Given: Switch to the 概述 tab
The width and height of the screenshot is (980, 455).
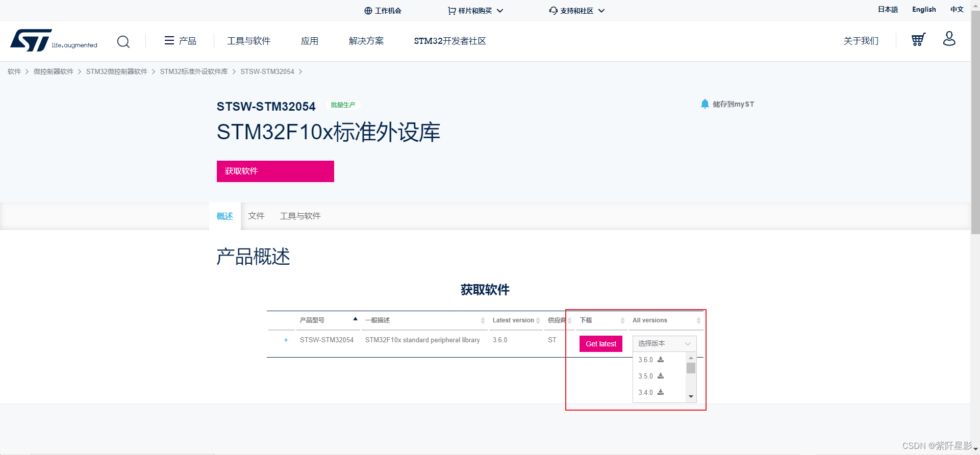Looking at the screenshot, I should (x=225, y=216).
